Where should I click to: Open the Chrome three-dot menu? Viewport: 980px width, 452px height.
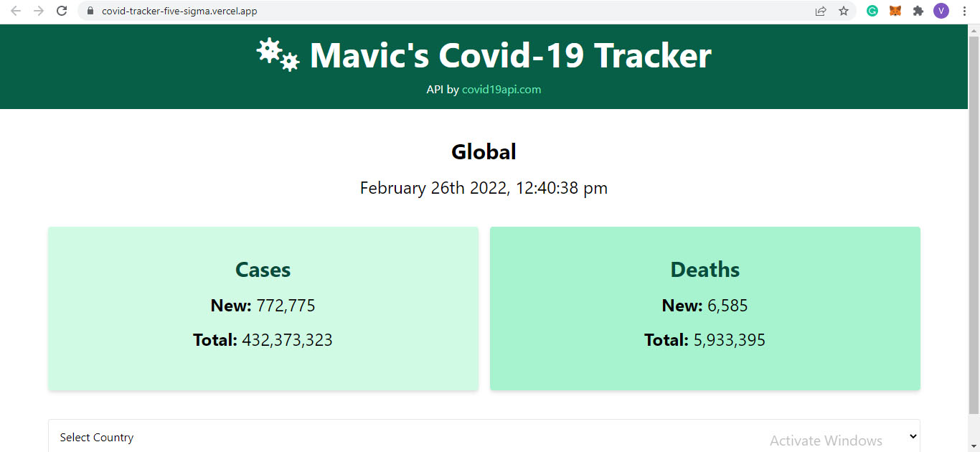click(963, 11)
